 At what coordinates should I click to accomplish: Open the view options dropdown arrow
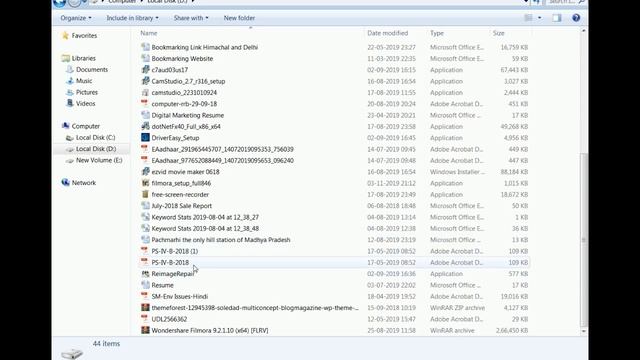(539, 18)
